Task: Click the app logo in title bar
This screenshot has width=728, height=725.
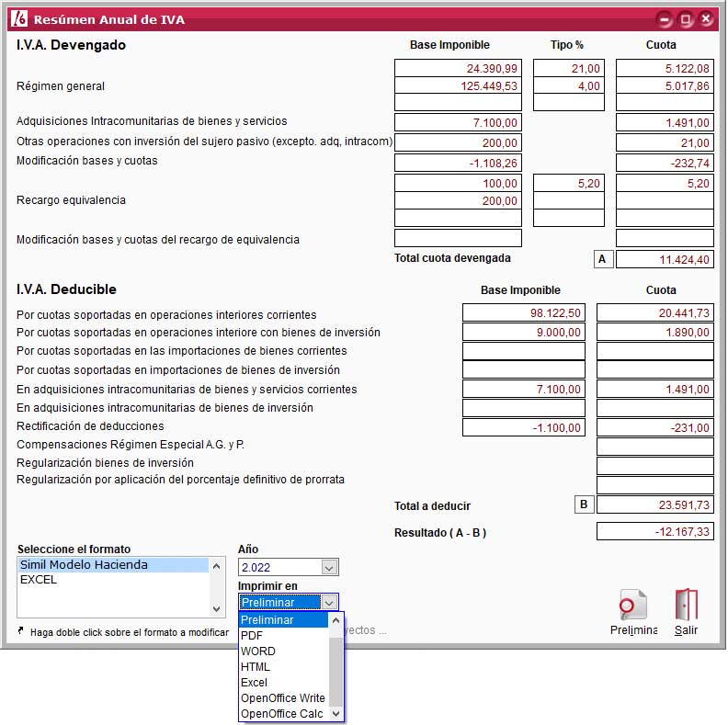Action: point(19,19)
